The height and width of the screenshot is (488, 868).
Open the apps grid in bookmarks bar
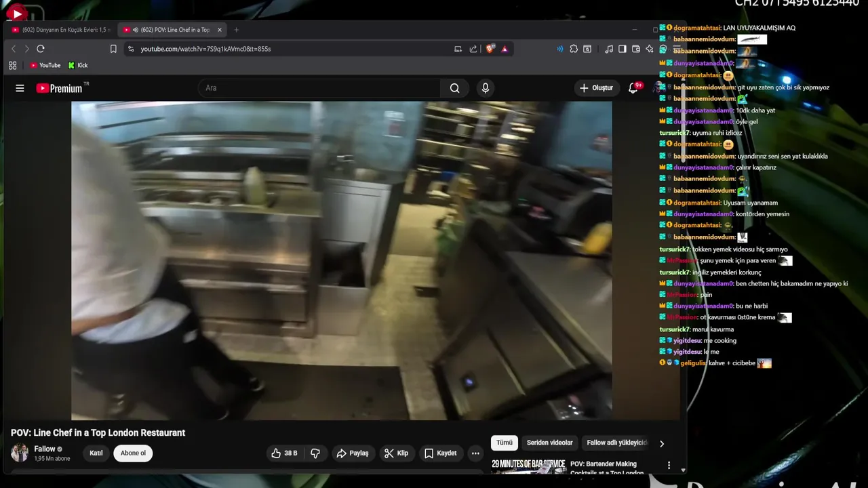[12, 65]
